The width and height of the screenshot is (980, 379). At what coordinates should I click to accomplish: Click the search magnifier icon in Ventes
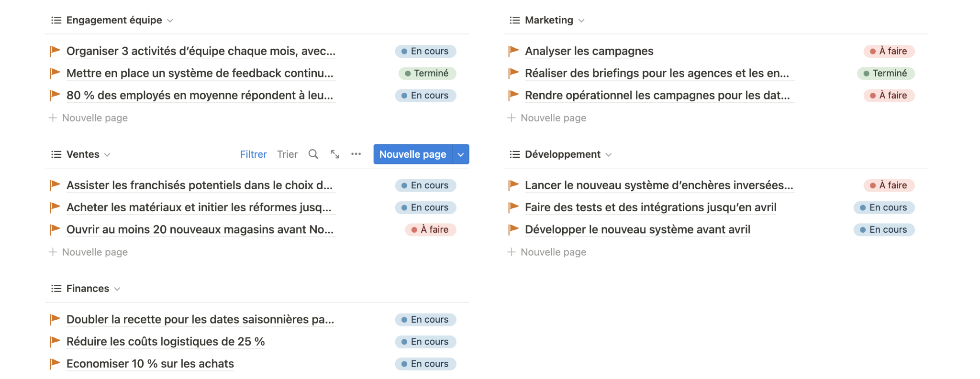(x=313, y=154)
